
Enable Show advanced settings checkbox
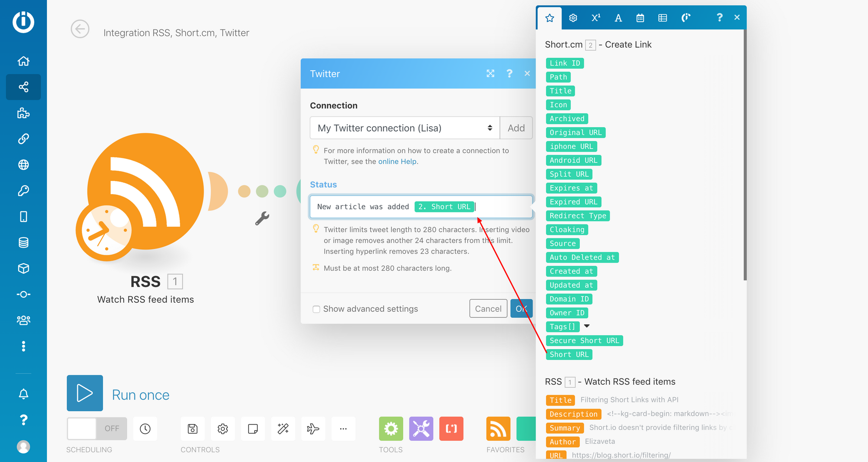(x=316, y=309)
